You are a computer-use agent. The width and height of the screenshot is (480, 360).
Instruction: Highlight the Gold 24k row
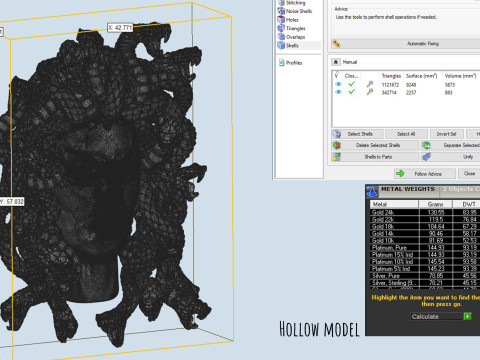(425, 212)
